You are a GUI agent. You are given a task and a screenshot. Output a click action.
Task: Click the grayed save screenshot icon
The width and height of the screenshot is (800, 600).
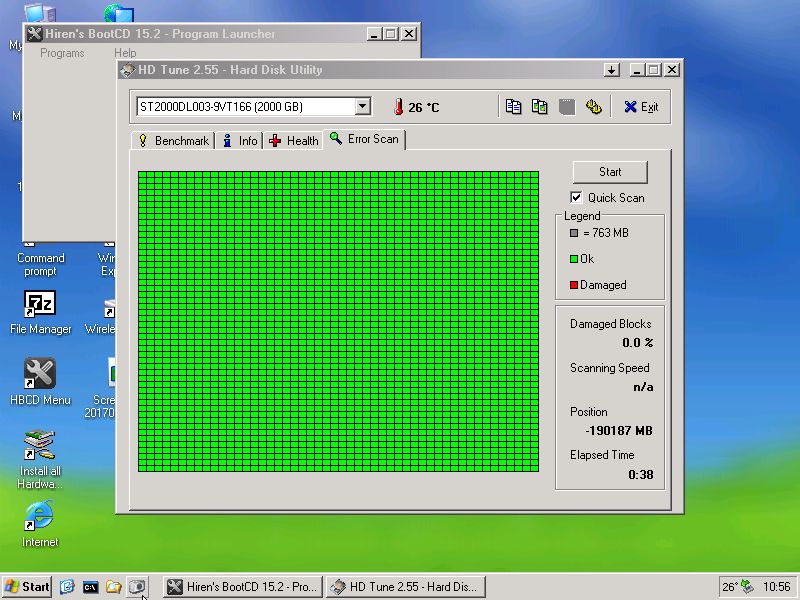(567, 107)
